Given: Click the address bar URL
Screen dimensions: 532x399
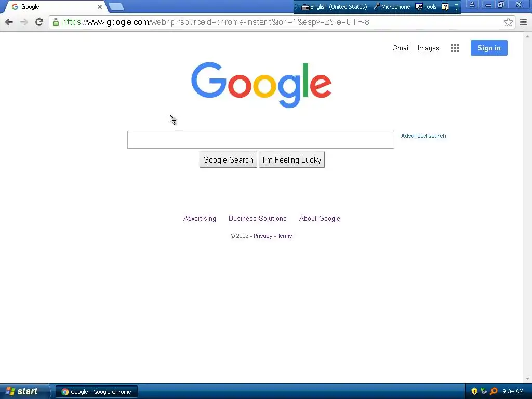Looking at the screenshot, I should pos(216,22).
